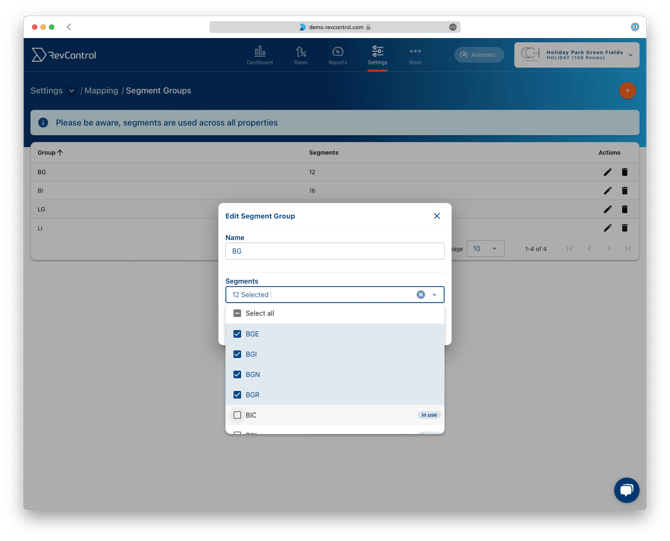Click the reader icon in the address bar
Image resolution: width=670 pixels, height=541 pixels.
pos(453,27)
